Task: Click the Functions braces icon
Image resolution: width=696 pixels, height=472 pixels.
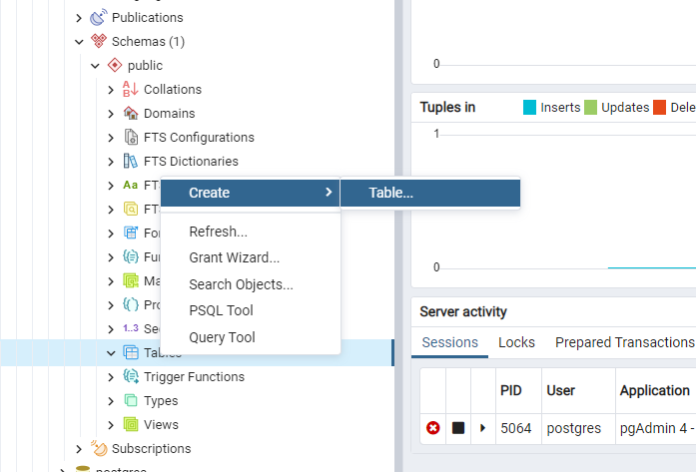Action: click(x=130, y=257)
